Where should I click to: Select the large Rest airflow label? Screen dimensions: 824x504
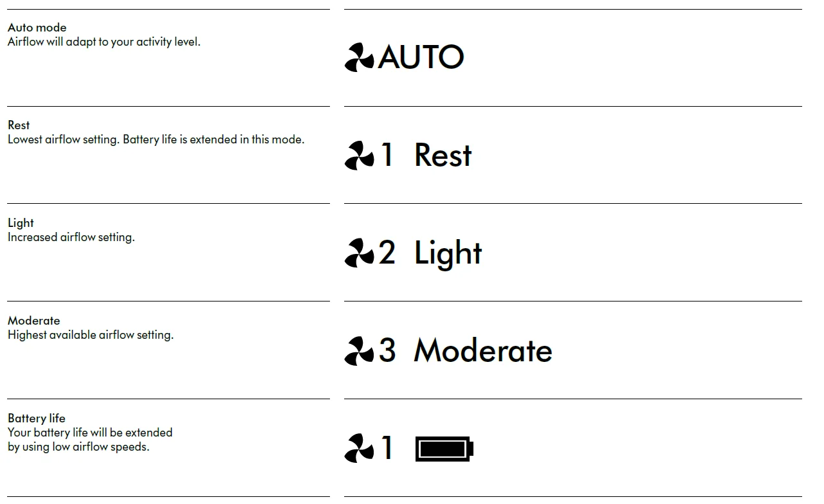pos(443,156)
